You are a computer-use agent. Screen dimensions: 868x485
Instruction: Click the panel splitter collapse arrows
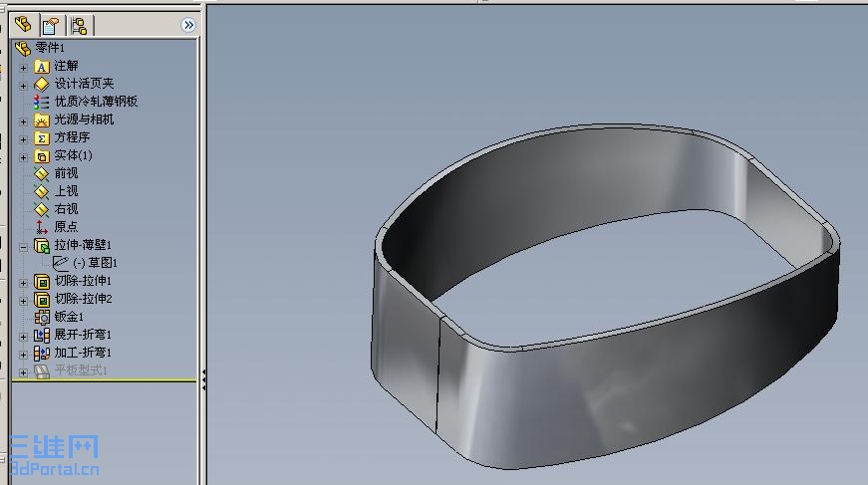click(x=203, y=379)
